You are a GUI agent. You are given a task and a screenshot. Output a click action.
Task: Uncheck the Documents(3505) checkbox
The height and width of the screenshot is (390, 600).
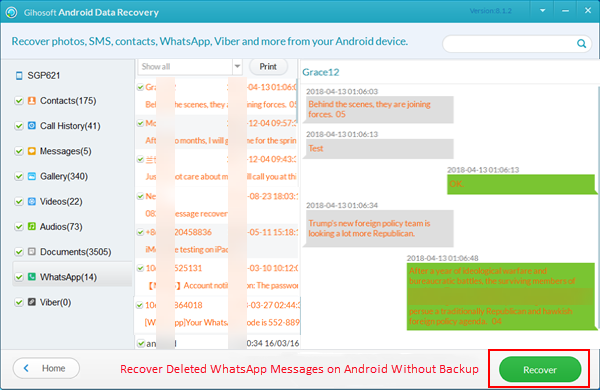[x=18, y=252]
